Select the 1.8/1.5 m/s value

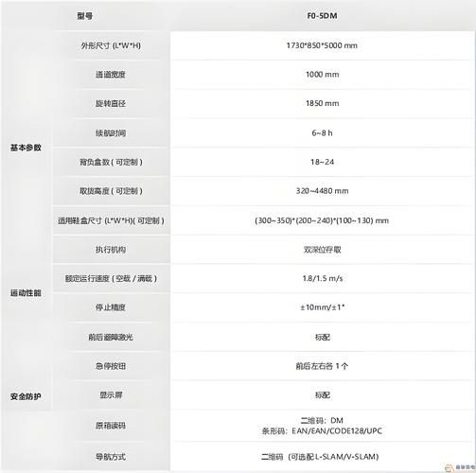pos(323,278)
